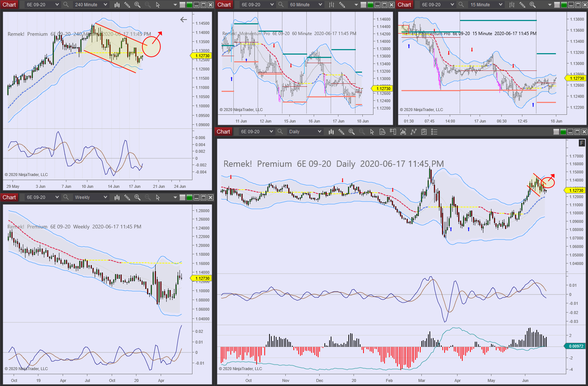Click the 0.00972 indicator marker on Daily chart
The height and width of the screenshot is (386, 588).
[575, 346]
